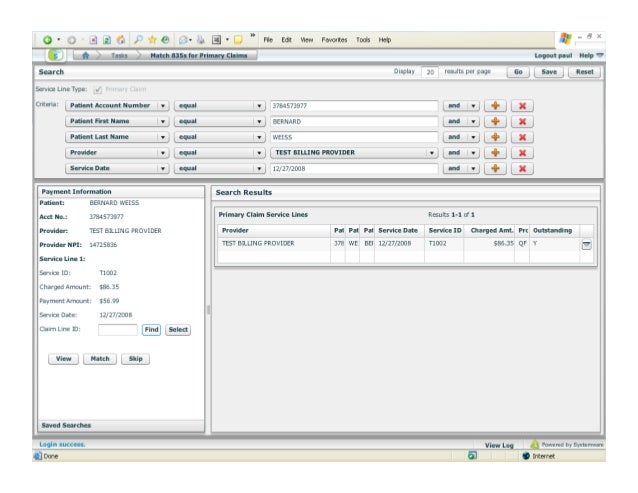Open the File menu
The width and height of the screenshot is (638, 493).
(268, 40)
